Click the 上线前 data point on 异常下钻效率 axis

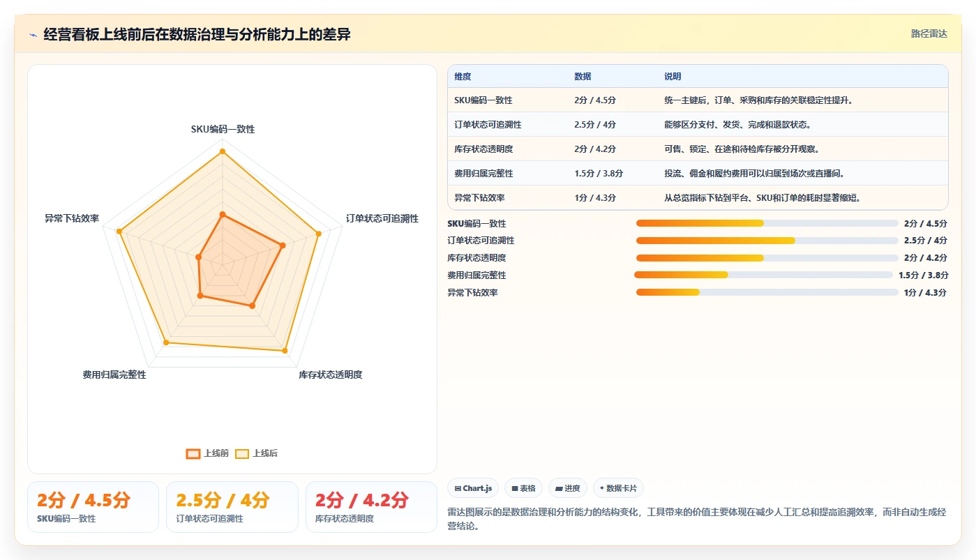(199, 257)
